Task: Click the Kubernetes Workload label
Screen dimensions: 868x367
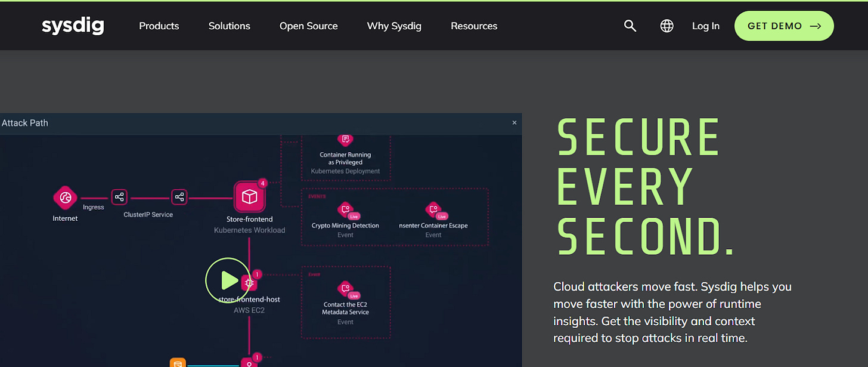Action: 250,230
